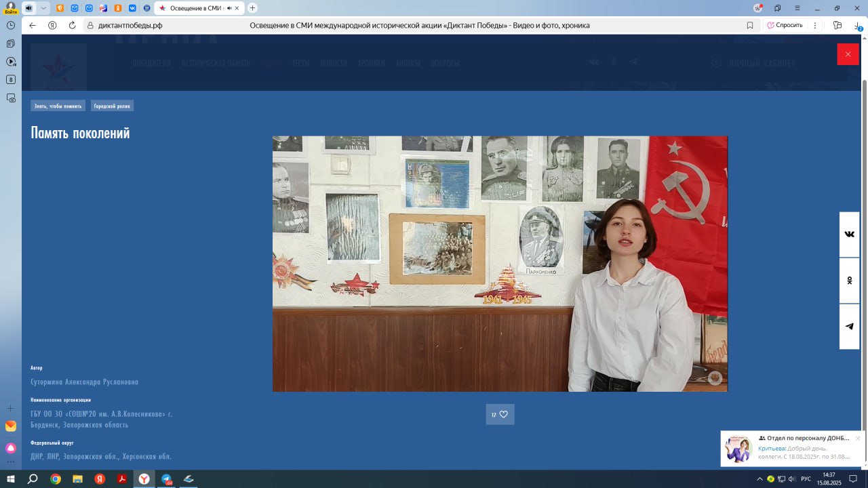Screen dimensions: 868x488
Task: Click the «Войти» profile button
Action: pos(10,8)
